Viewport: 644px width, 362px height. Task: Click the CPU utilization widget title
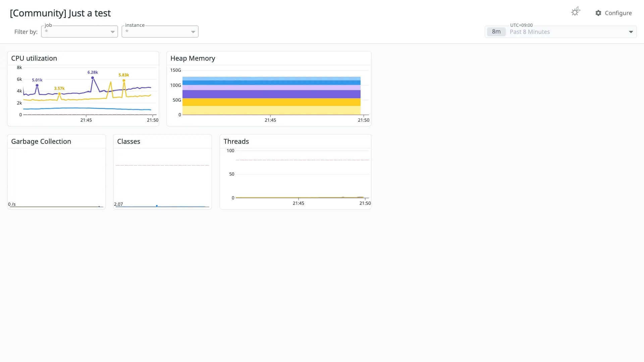pyautogui.click(x=34, y=58)
